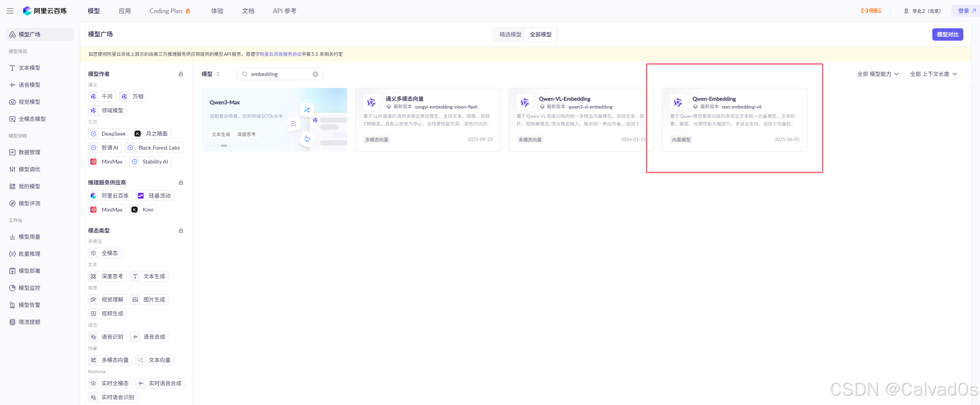Open the Qwen3-Max banner card
The width and height of the screenshot is (980, 405).
274,120
